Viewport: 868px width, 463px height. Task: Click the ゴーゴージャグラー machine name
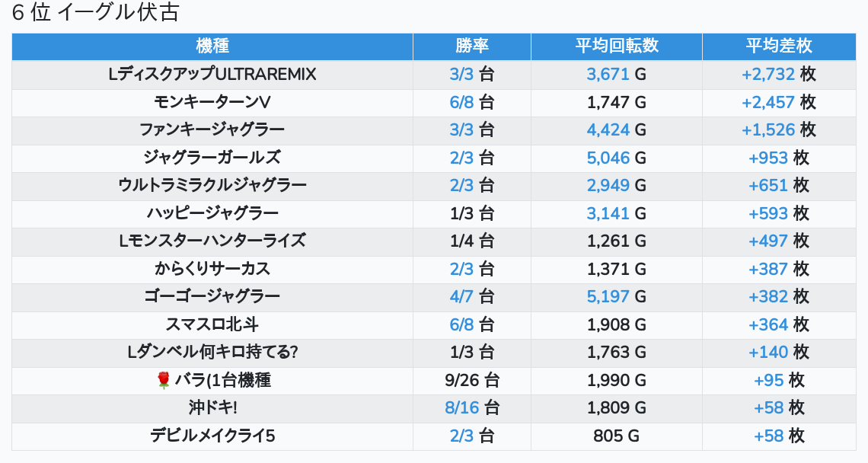212,296
